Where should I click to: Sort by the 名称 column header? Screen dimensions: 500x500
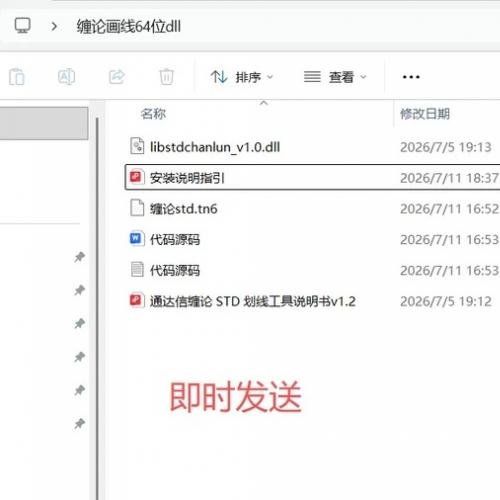coord(153,114)
